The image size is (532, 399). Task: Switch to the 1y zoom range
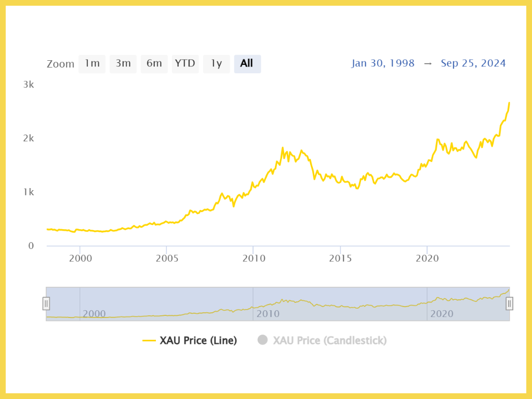coord(216,64)
